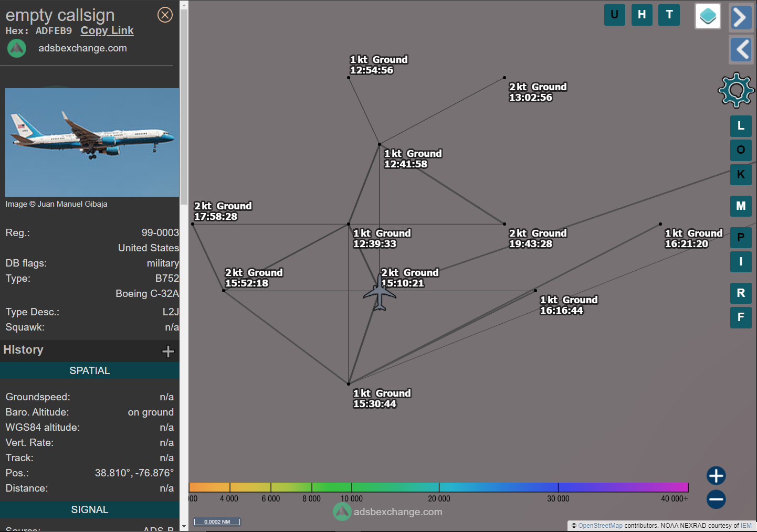
Task: Toggle the U map button
Action: click(x=615, y=15)
